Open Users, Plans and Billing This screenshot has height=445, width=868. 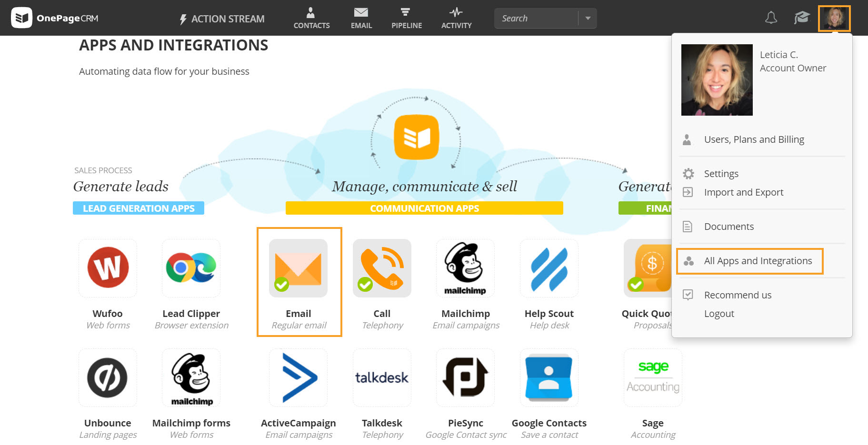pyautogui.click(x=754, y=139)
